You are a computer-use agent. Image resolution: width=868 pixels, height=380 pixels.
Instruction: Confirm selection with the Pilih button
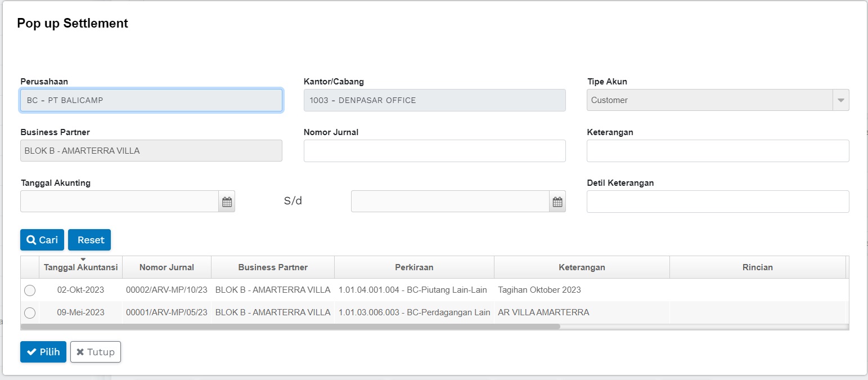tap(43, 352)
